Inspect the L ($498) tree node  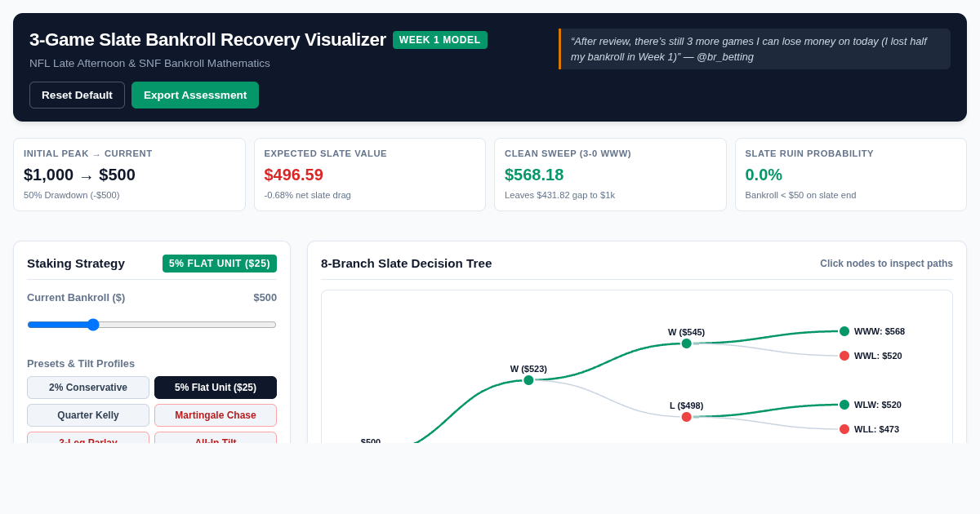coord(687,417)
